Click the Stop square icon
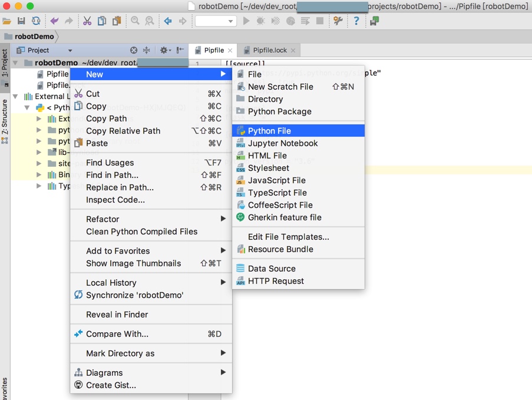Viewport: 532px width, 400px height. tap(319, 21)
